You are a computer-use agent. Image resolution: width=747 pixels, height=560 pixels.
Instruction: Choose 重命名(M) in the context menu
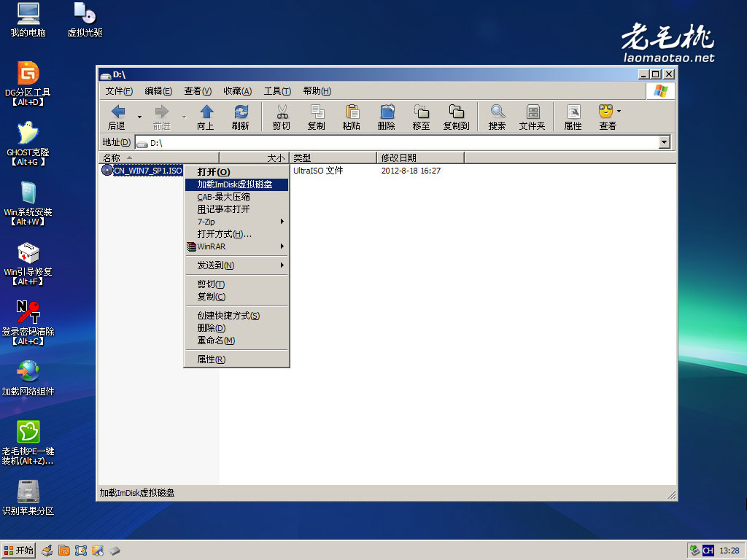point(237,341)
